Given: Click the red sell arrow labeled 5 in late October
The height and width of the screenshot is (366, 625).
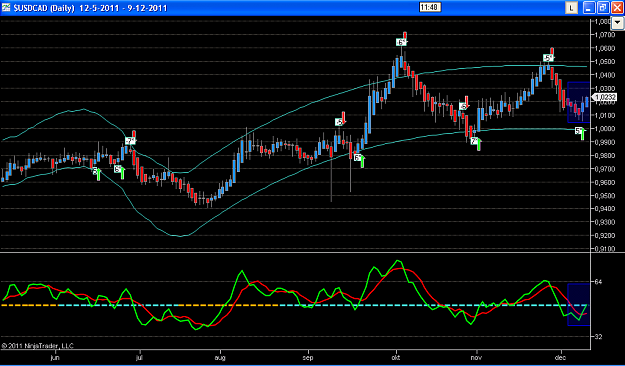Looking at the screenshot, I should click(x=466, y=101).
